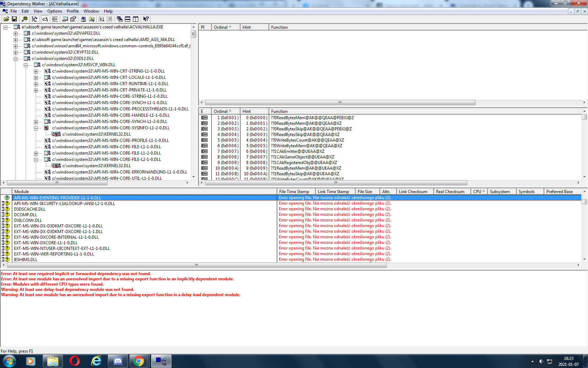Sort by the File Time Stamp column header
Viewport: 588px width, 368px height.
pos(296,192)
